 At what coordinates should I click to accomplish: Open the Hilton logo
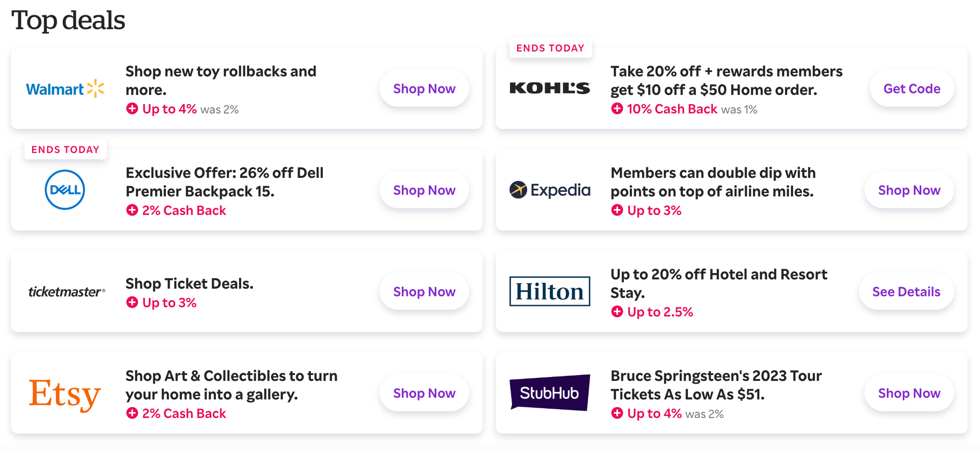(x=550, y=291)
